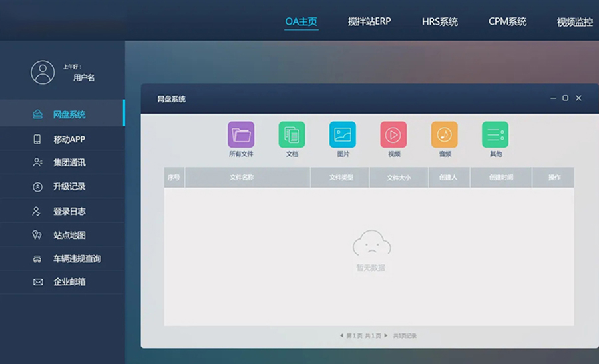The height and width of the screenshot is (364, 599).
Task: Select the orange 音频 audio icon
Action: 444,134
